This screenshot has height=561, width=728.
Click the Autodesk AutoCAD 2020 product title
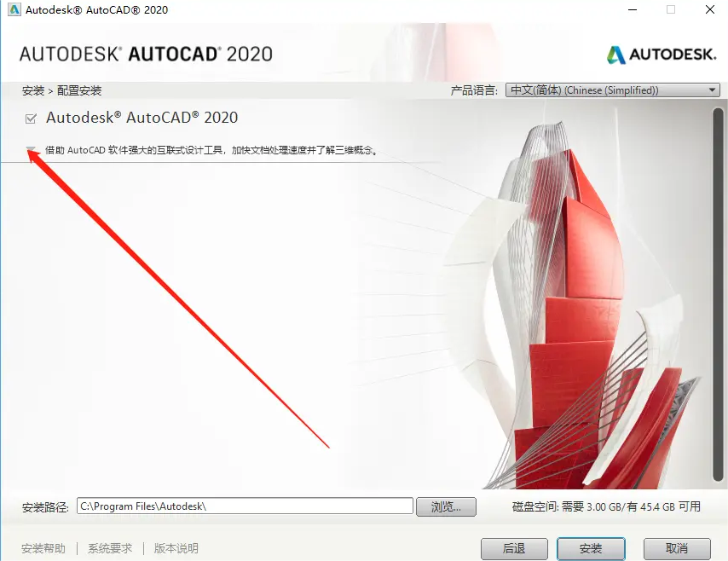142,118
